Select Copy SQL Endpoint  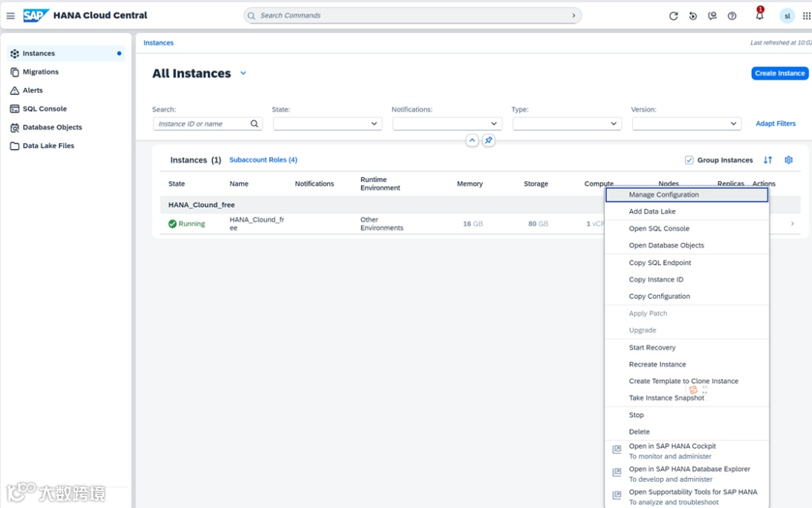tap(686, 263)
